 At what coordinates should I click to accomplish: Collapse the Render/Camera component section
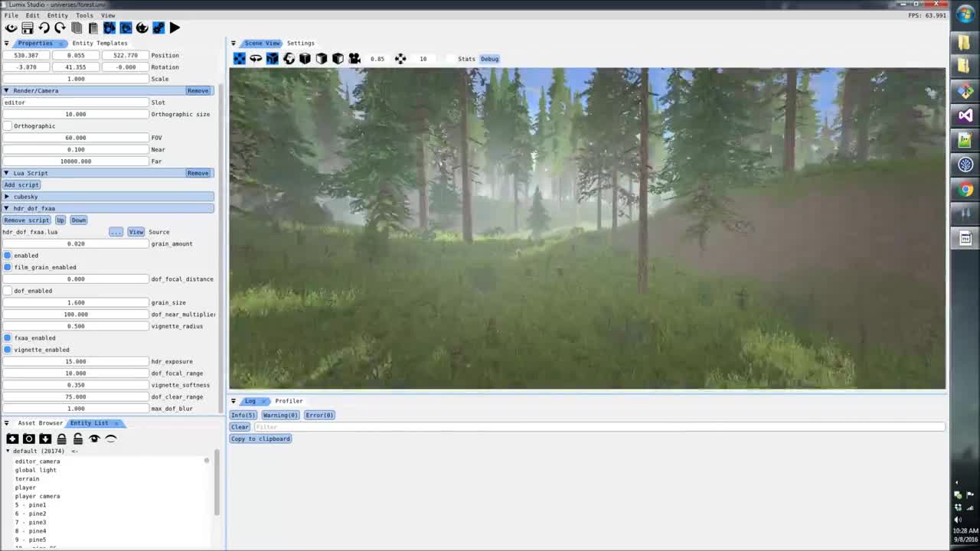point(7,91)
